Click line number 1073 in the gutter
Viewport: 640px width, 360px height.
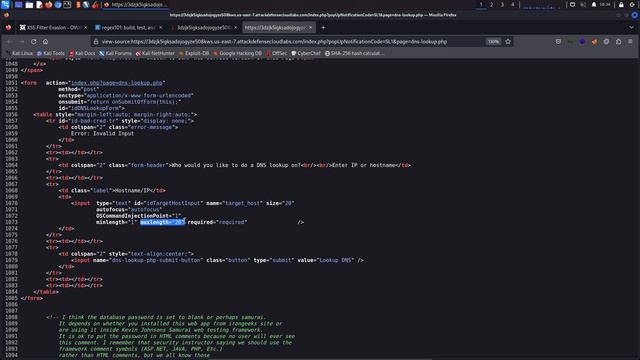(x=11, y=222)
